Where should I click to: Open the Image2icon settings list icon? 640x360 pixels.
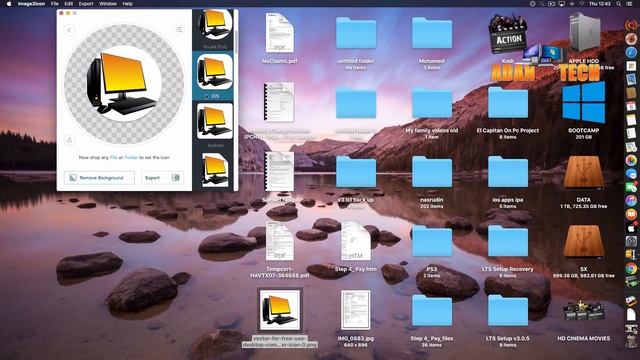tap(179, 29)
